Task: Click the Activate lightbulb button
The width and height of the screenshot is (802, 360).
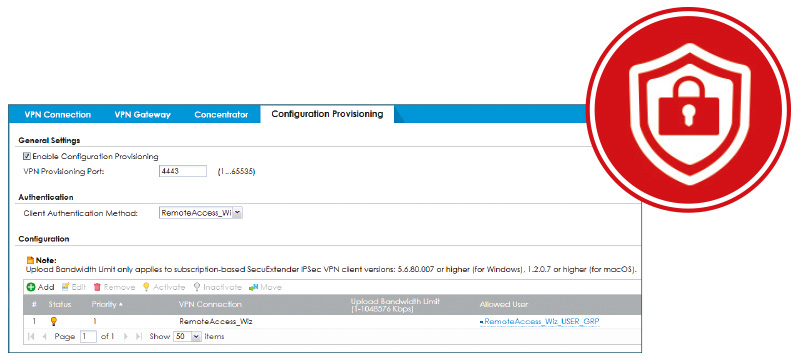Action: [163, 287]
